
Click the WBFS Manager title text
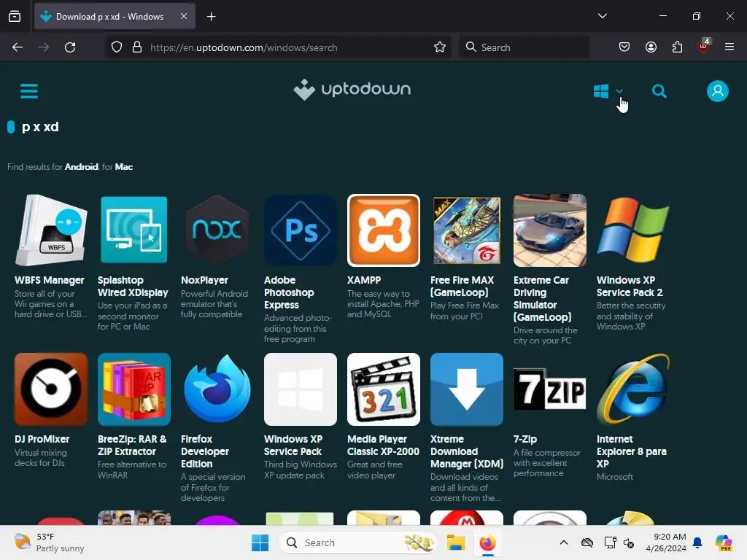point(50,280)
